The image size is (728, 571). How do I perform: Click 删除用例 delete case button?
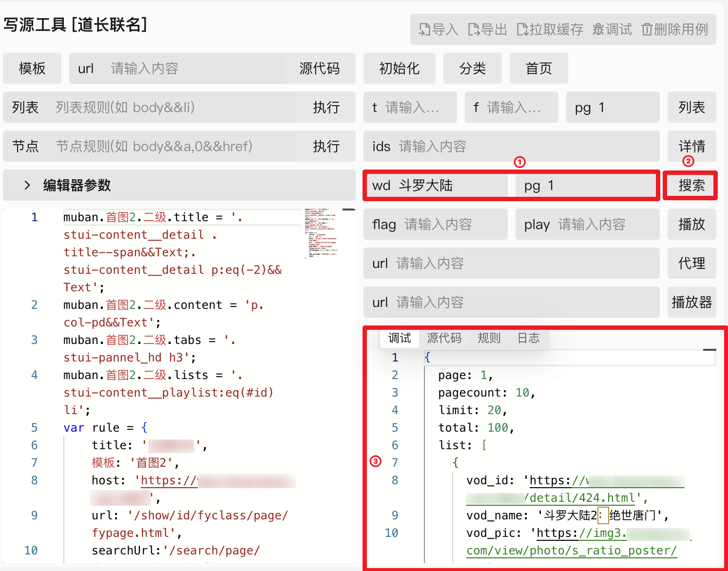tap(675, 30)
